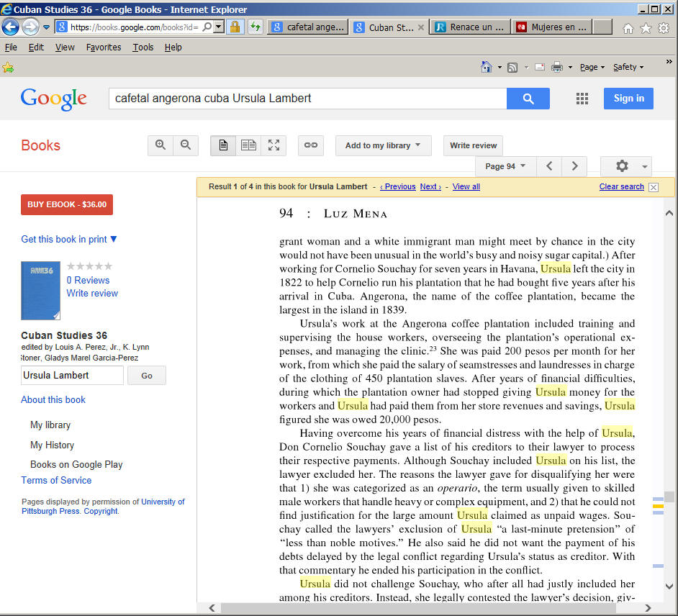The image size is (678, 616).
Task: Click the Print icon in command bar
Action: (557, 67)
